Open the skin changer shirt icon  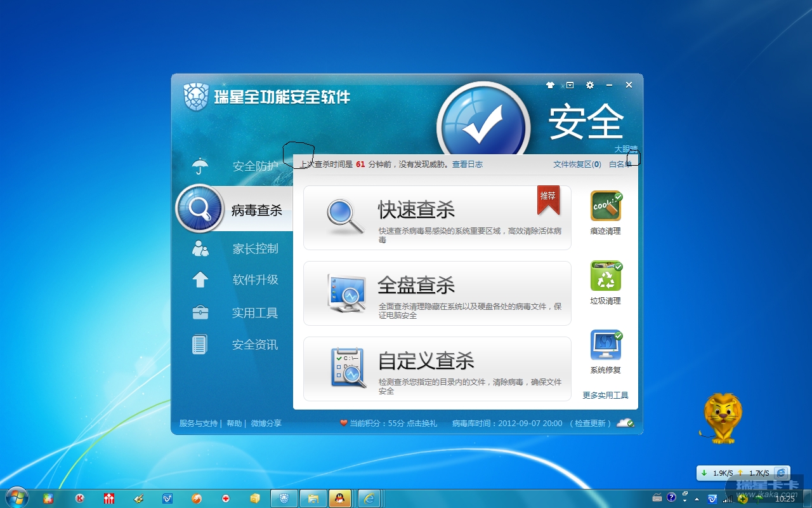550,85
